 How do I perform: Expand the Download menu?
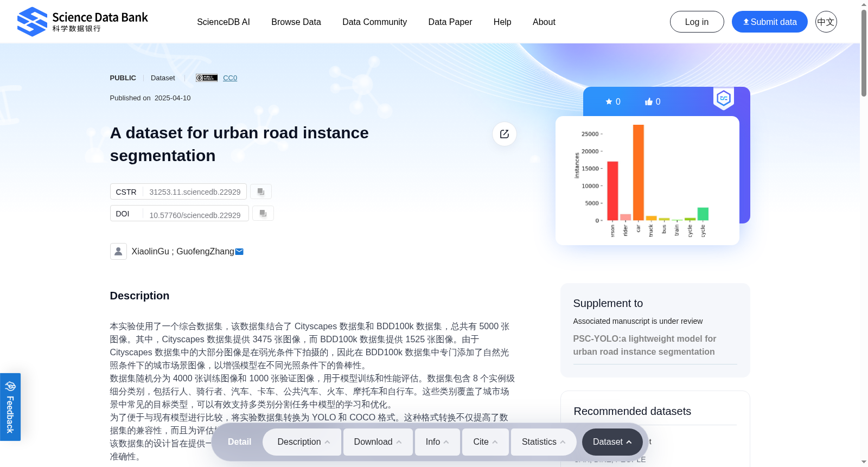pos(377,442)
